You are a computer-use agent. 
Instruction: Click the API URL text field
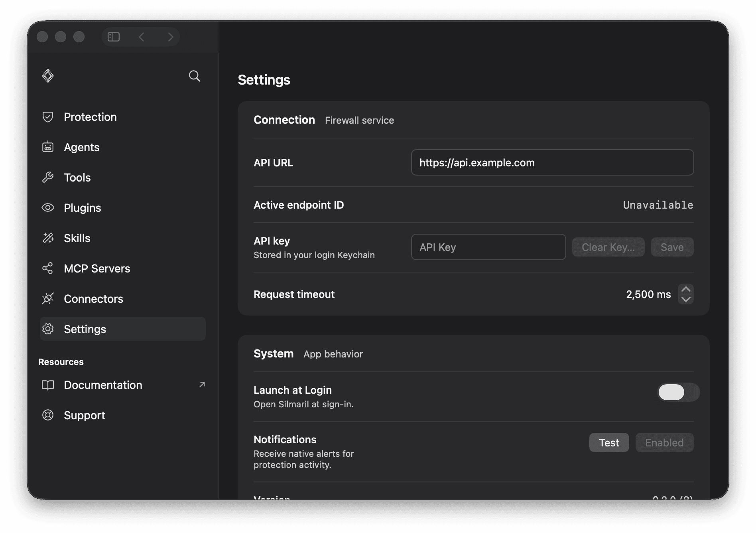pos(552,162)
